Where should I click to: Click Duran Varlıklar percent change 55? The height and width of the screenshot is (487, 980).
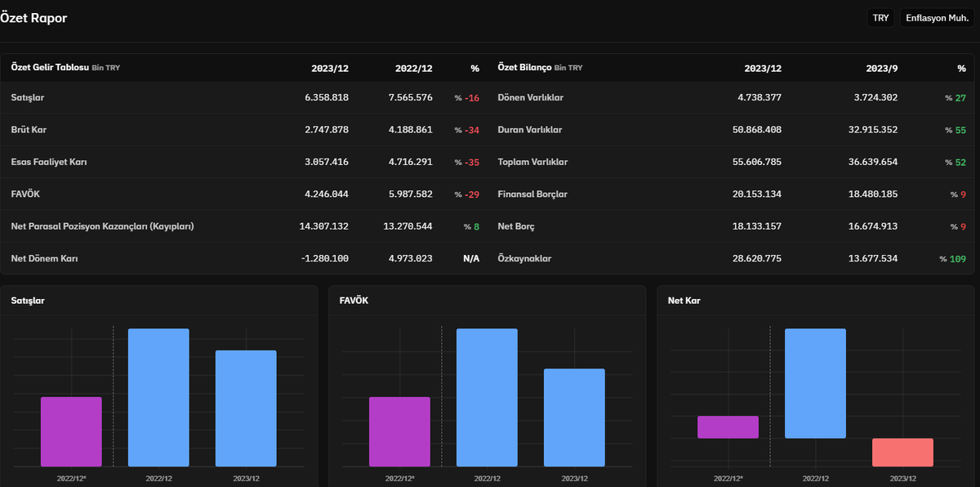pyautogui.click(x=955, y=130)
